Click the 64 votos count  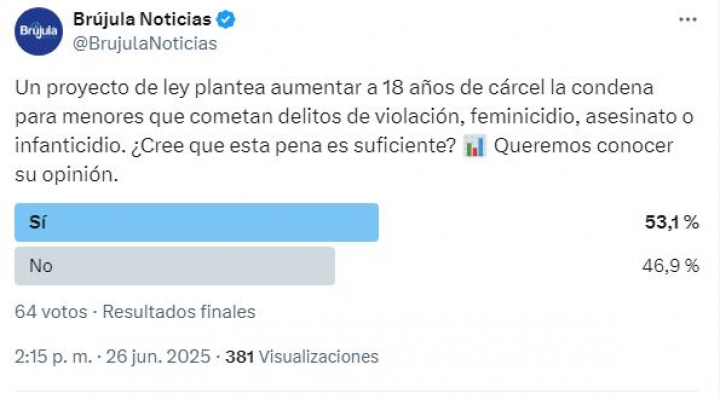[x=51, y=312]
